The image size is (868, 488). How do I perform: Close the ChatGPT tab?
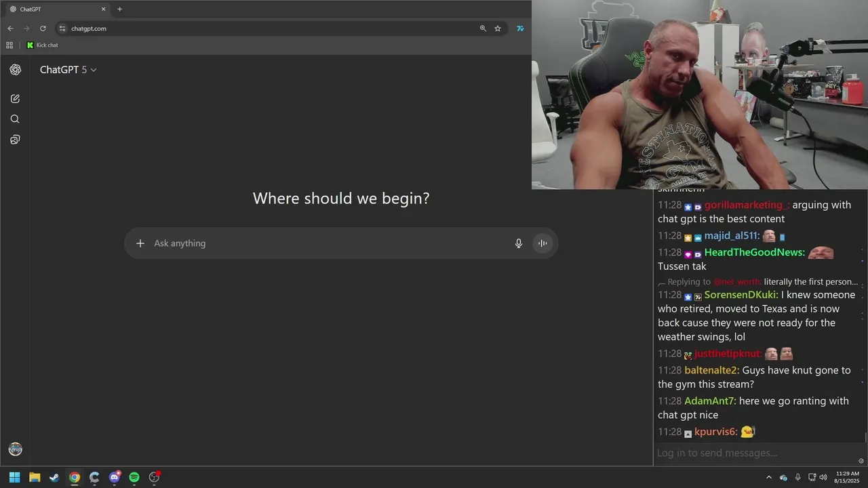click(104, 9)
